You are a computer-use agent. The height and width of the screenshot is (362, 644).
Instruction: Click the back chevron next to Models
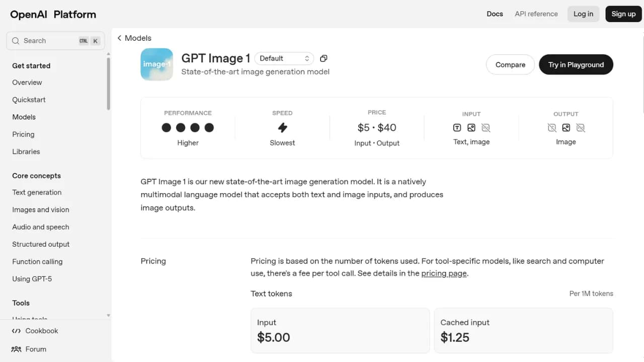pos(119,38)
